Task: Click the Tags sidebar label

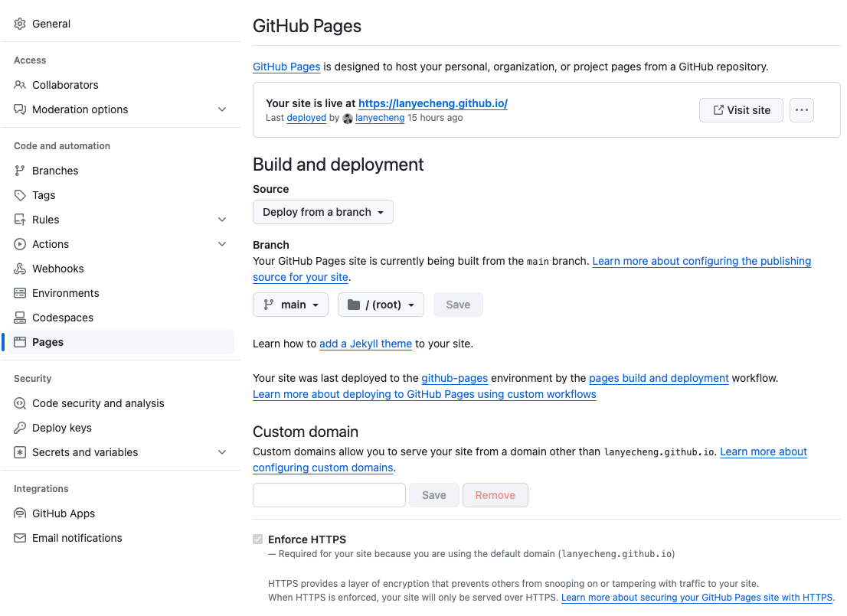Action: [x=44, y=195]
